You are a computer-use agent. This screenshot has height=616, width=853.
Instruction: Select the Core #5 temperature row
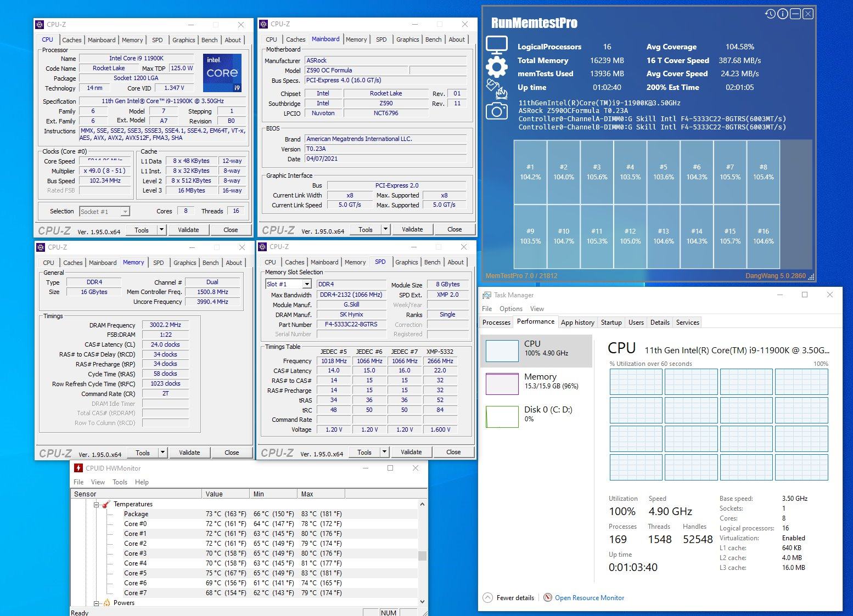pyautogui.click(x=244, y=573)
